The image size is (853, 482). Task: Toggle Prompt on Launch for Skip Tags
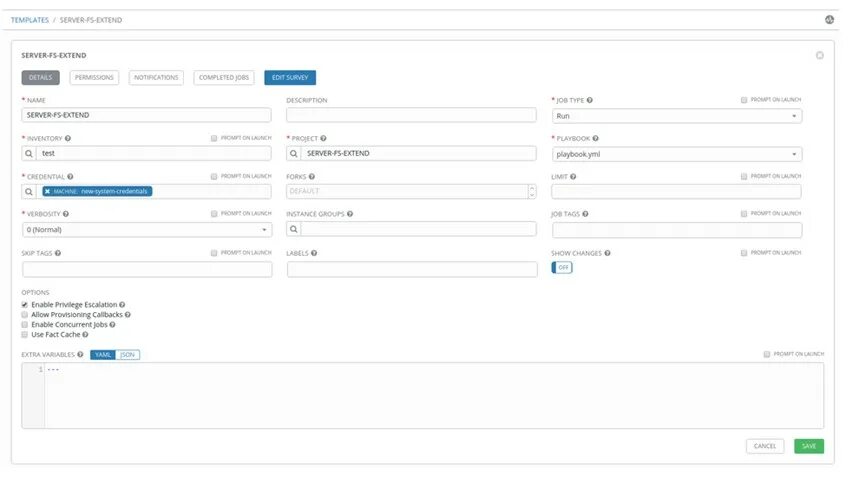coord(214,253)
